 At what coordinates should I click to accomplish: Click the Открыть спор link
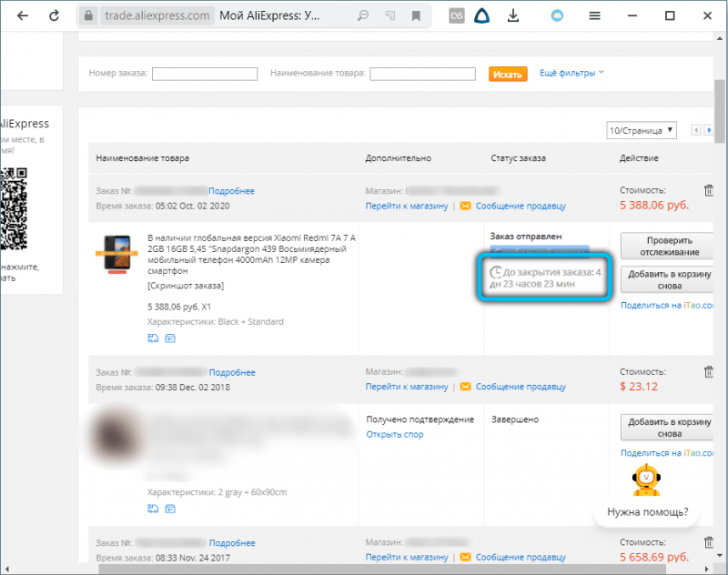[x=395, y=434]
